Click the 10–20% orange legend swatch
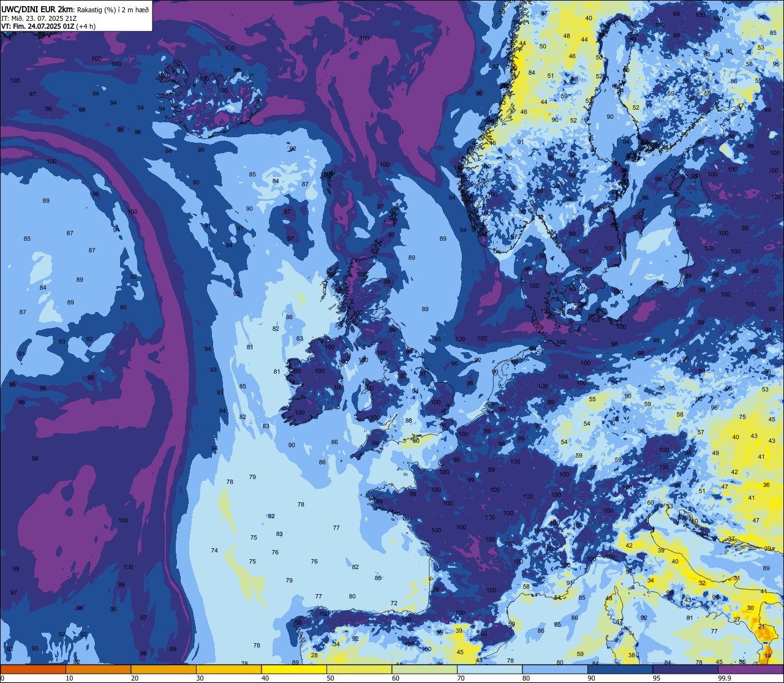 point(98,670)
